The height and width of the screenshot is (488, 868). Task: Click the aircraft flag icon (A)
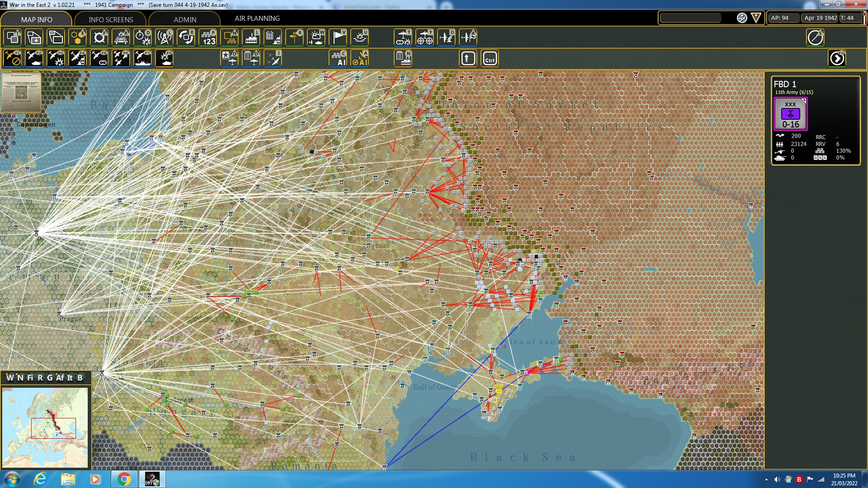pos(468,38)
